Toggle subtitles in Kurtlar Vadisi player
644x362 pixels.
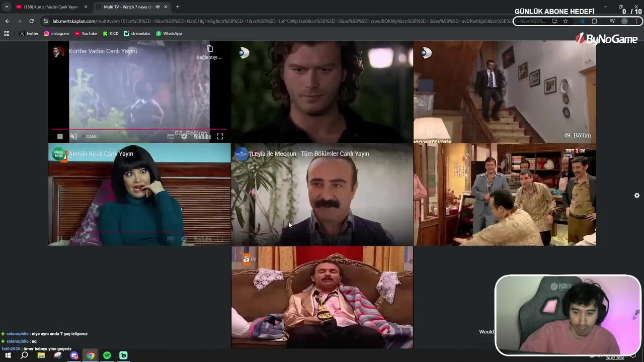[171, 136]
